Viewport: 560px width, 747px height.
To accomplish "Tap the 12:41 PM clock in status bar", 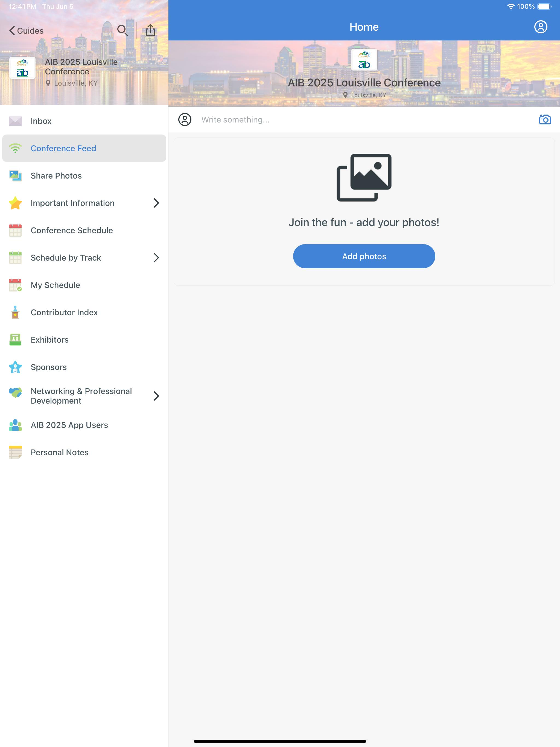I will tap(22, 6).
